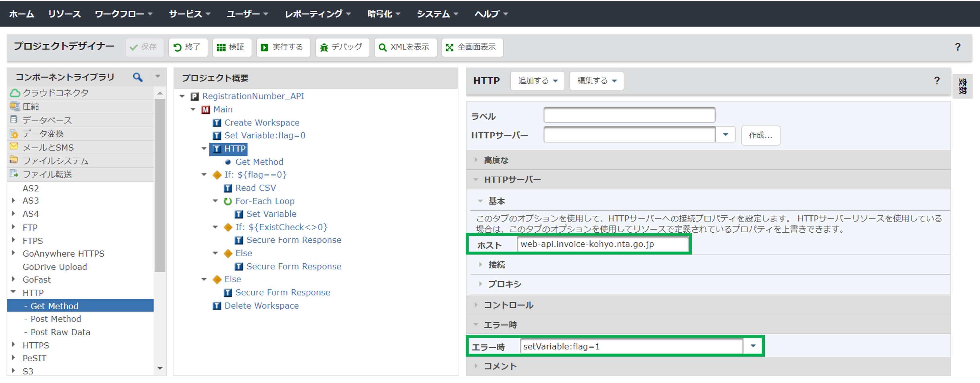
Task: Click the 作成... button
Action: pos(760,136)
